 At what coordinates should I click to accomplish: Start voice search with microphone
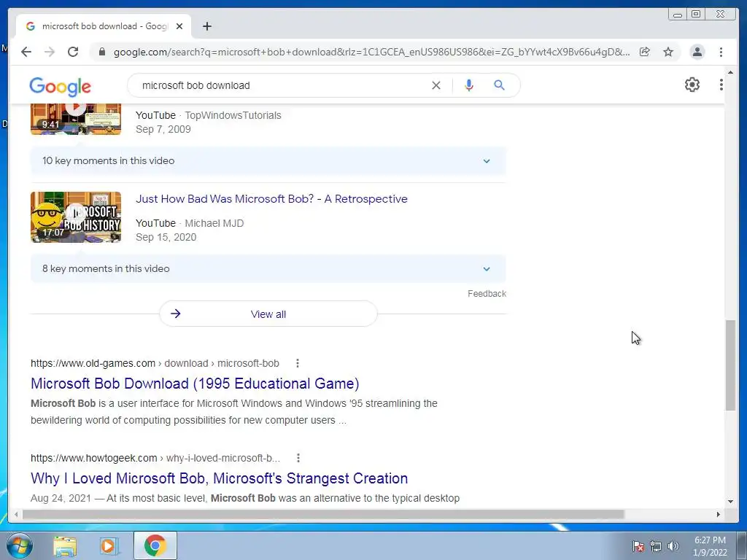point(469,85)
